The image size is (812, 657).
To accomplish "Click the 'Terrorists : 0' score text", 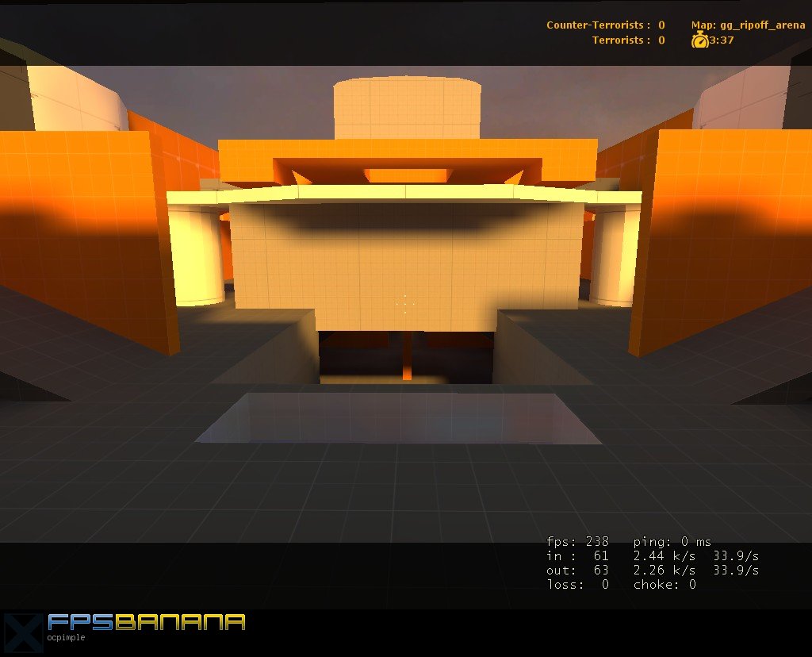I will coord(628,40).
